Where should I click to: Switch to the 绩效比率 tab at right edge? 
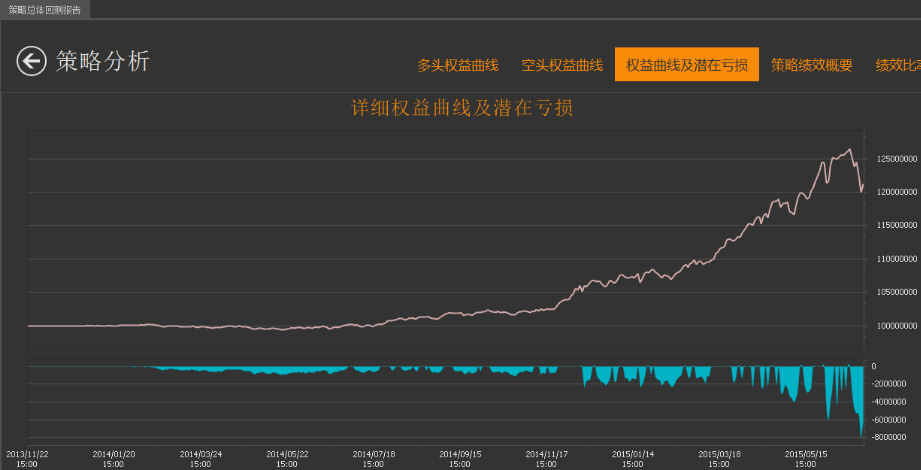point(898,65)
